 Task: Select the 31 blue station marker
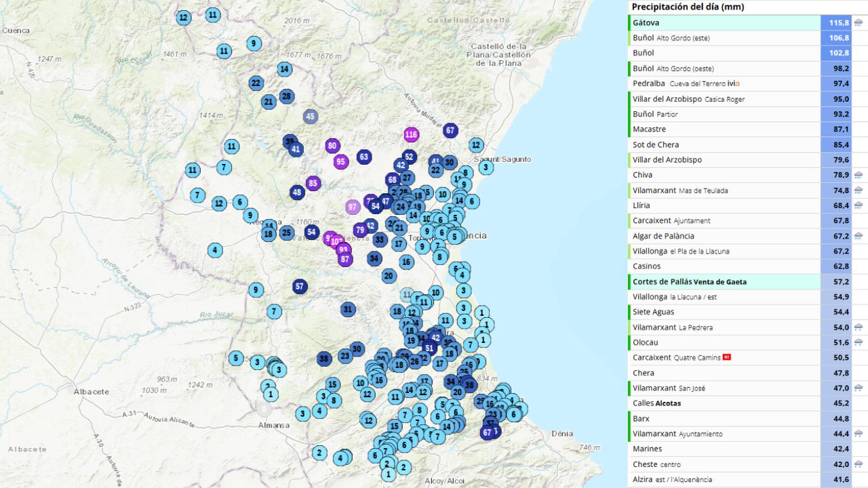click(x=348, y=309)
